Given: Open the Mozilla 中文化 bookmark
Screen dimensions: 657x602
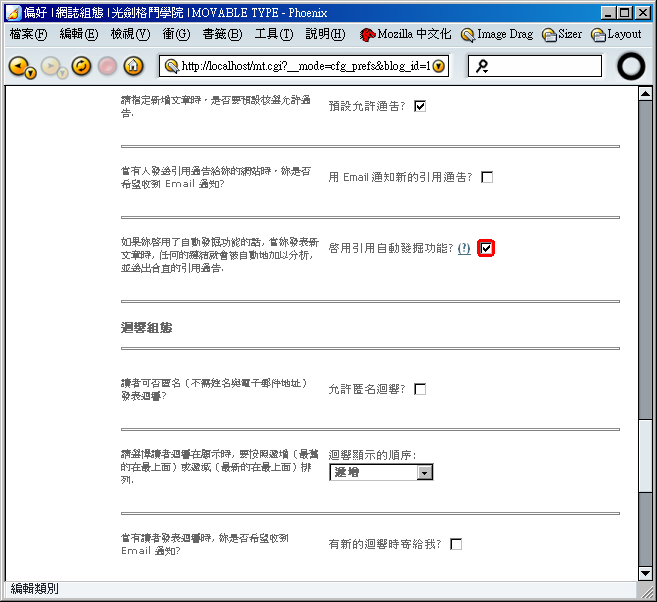Looking at the screenshot, I should [x=405, y=34].
